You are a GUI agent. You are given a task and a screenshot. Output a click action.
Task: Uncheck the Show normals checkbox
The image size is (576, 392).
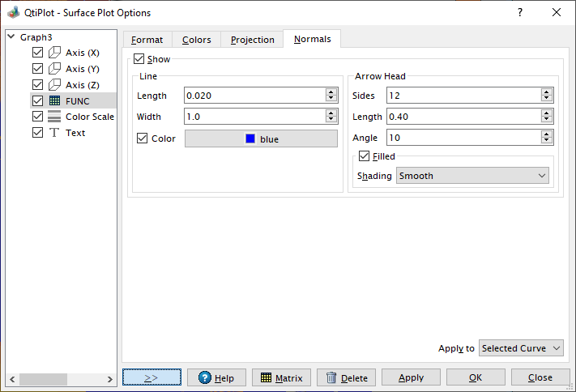[139, 59]
